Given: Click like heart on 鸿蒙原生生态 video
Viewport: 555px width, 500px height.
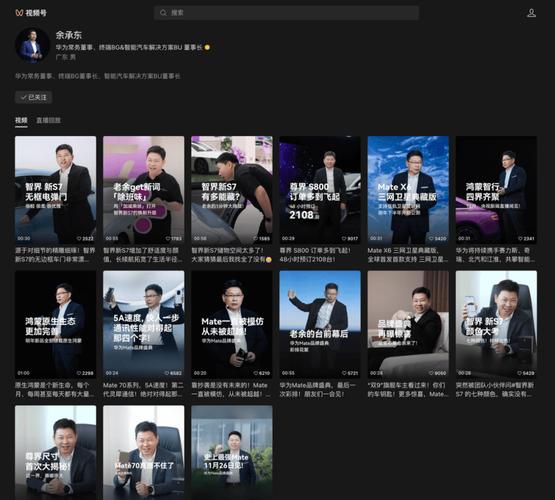Looking at the screenshot, I should coord(79,373).
